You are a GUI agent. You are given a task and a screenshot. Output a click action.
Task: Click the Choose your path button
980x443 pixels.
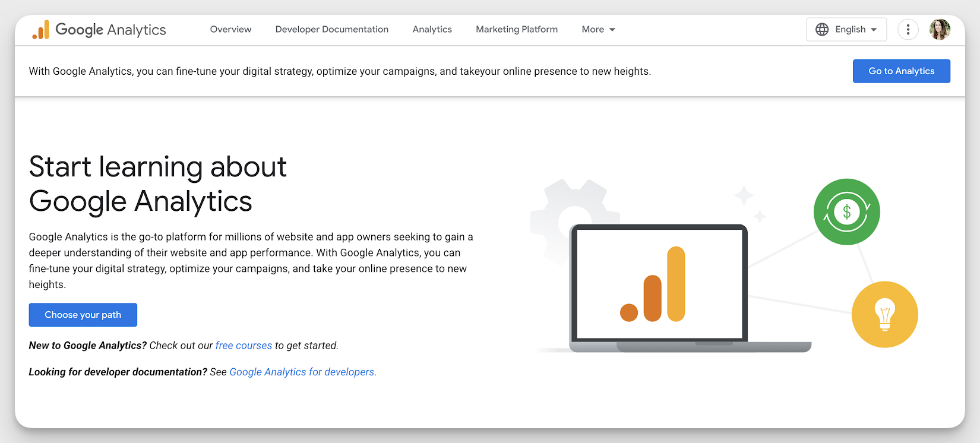click(x=83, y=315)
